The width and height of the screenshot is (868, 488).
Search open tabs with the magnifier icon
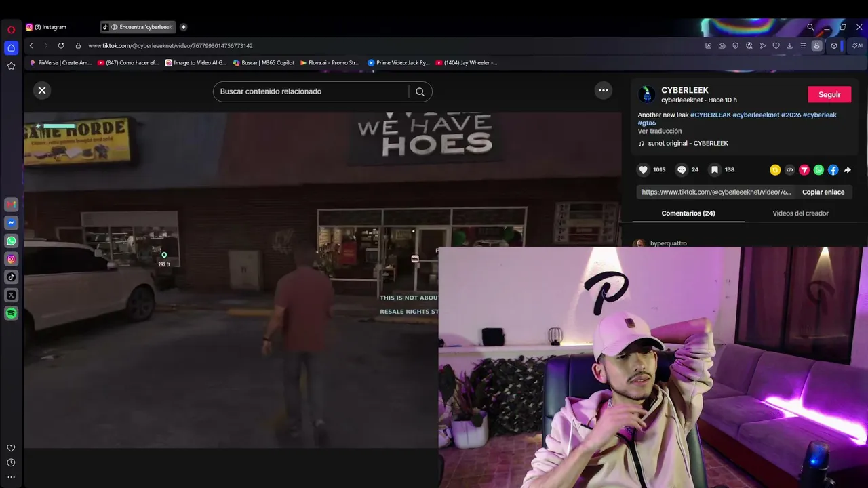pyautogui.click(x=810, y=27)
